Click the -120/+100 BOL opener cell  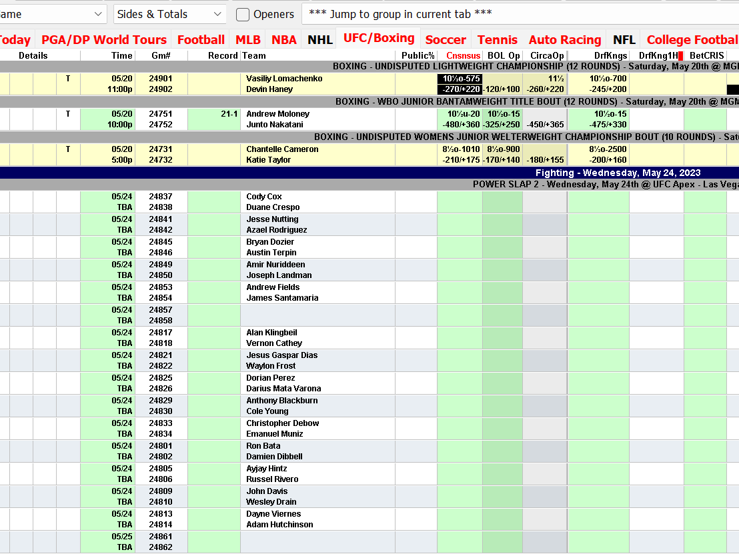502,89
